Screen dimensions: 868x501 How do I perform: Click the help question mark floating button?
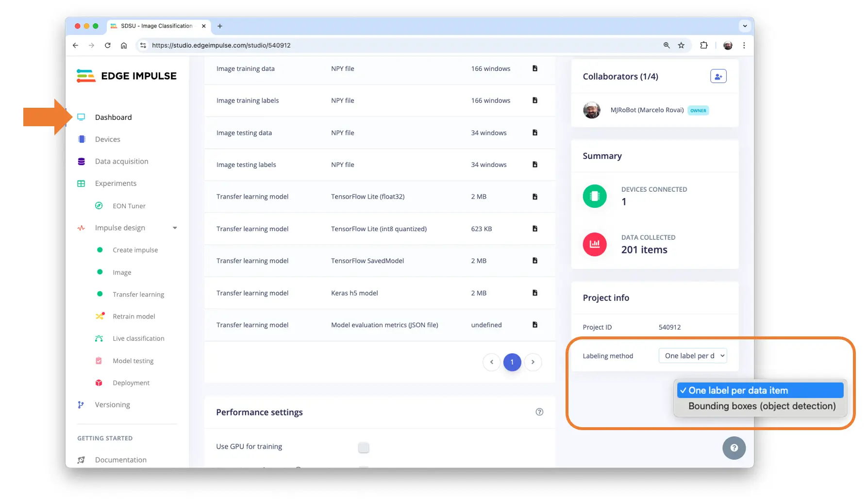(734, 448)
